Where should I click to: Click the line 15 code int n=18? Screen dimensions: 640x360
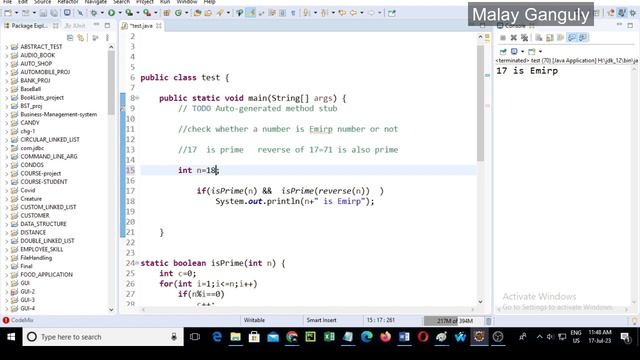click(198, 170)
